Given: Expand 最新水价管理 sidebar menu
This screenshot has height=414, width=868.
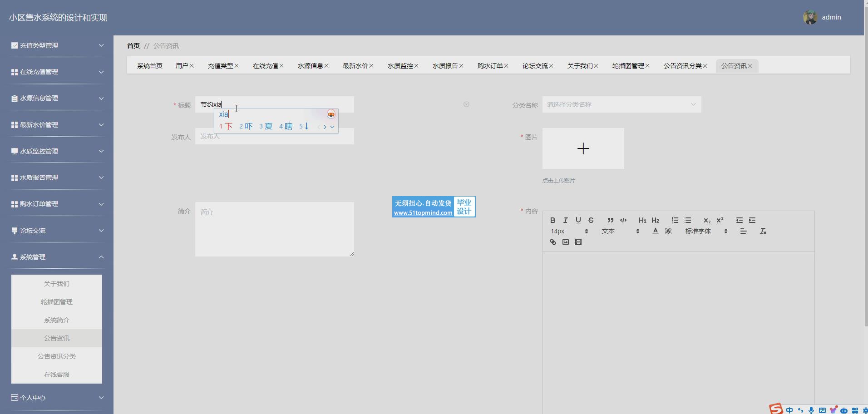Looking at the screenshot, I should 57,124.
